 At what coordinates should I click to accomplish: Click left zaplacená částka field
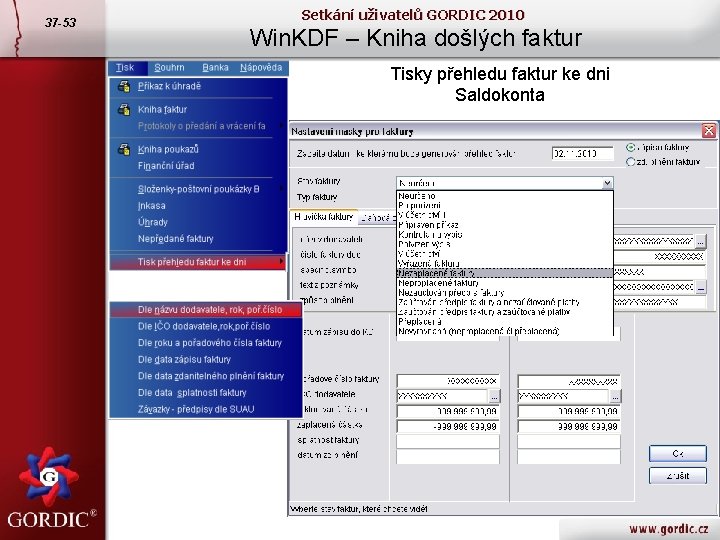point(448,427)
